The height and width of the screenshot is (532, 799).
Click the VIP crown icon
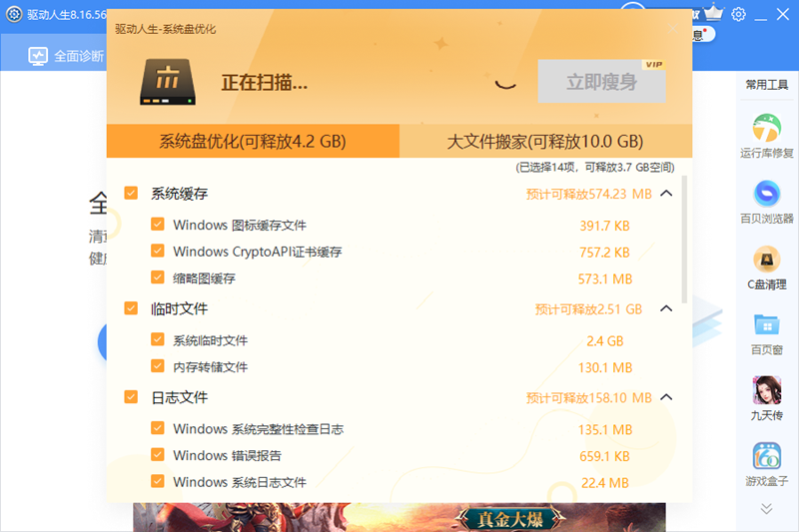(713, 14)
